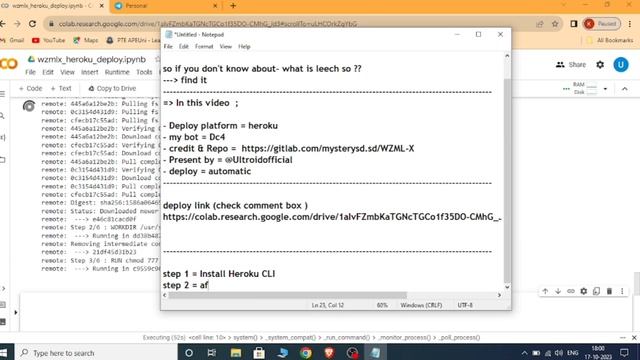
Task: Click Notepad scroll right arrow
Action: click(499, 295)
